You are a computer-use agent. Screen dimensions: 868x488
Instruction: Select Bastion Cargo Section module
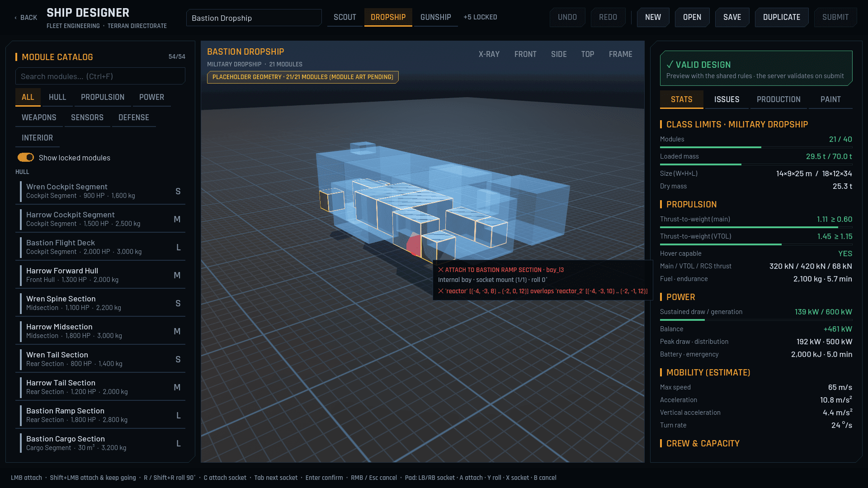100,443
